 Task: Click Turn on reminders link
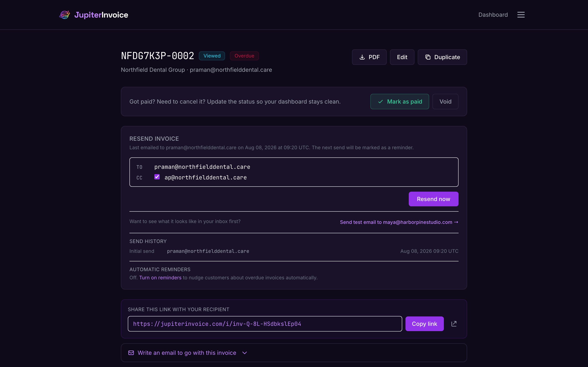(160, 278)
